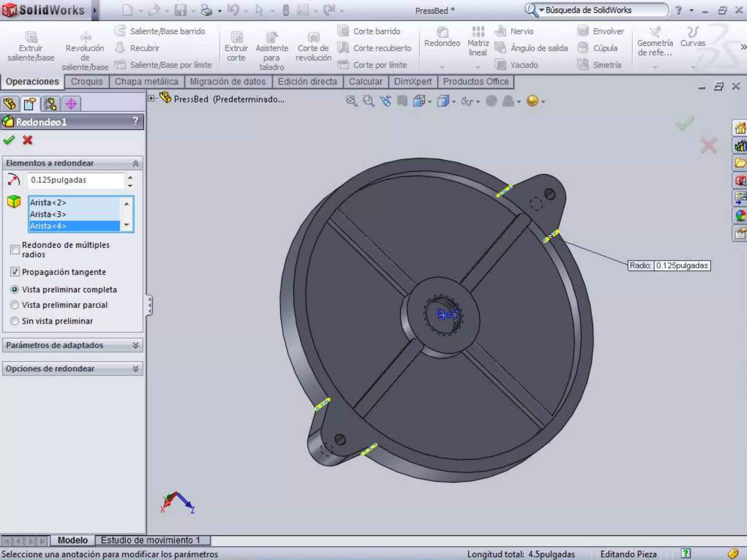Switch to the Croquis tab
The height and width of the screenshot is (560, 747).
(87, 82)
